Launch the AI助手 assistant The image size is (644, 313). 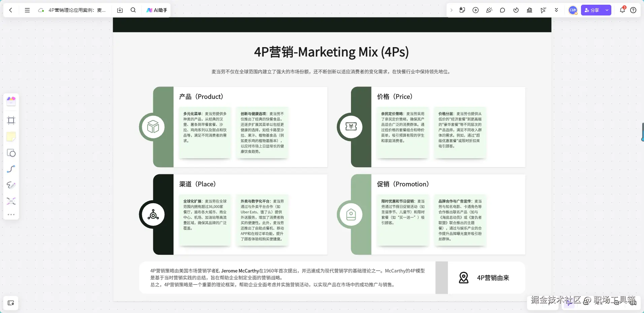[x=157, y=10]
